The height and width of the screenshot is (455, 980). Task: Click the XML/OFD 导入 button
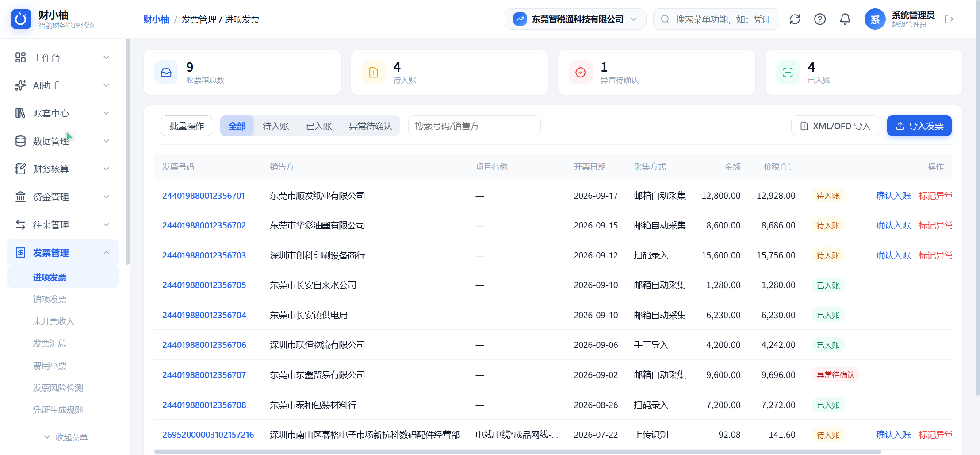(x=835, y=126)
